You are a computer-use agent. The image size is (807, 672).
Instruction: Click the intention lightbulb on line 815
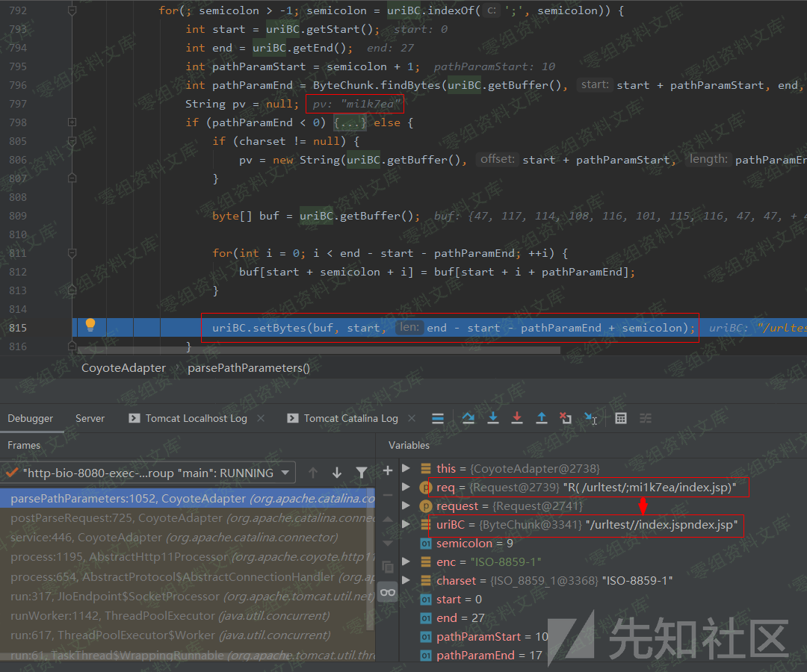click(x=90, y=326)
